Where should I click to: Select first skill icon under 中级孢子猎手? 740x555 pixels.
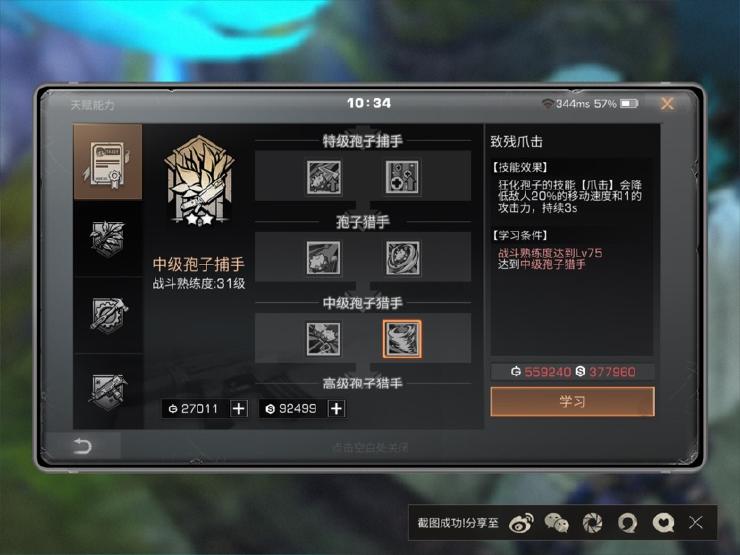click(x=323, y=339)
